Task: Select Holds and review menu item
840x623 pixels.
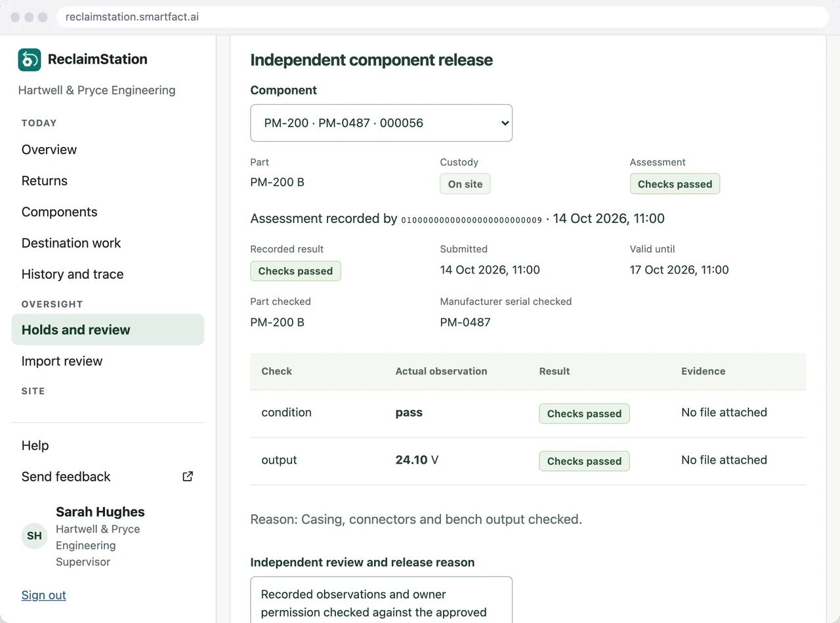Action: pyautogui.click(x=108, y=330)
